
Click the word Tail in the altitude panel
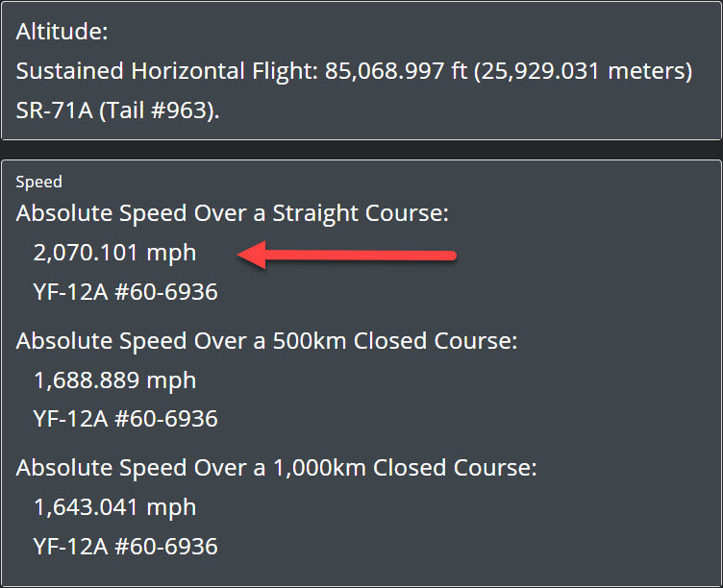[x=125, y=110]
